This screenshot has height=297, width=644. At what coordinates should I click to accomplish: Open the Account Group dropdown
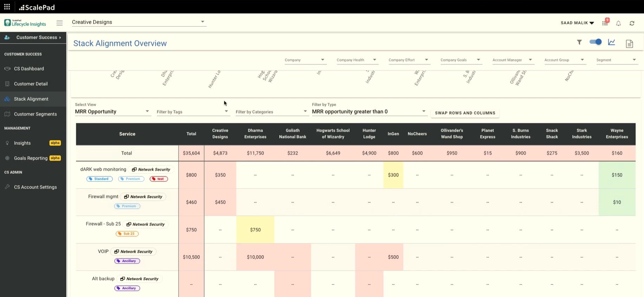coord(565,60)
